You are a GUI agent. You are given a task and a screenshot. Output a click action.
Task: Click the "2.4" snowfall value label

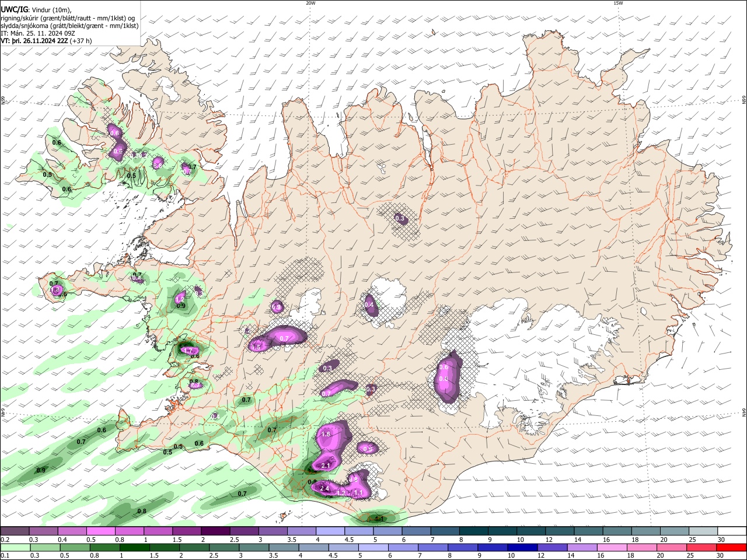point(325,488)
